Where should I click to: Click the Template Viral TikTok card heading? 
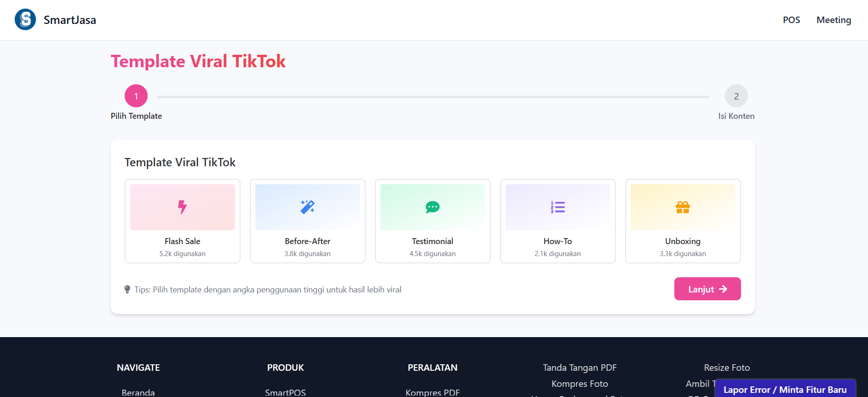tap(180, 162)
